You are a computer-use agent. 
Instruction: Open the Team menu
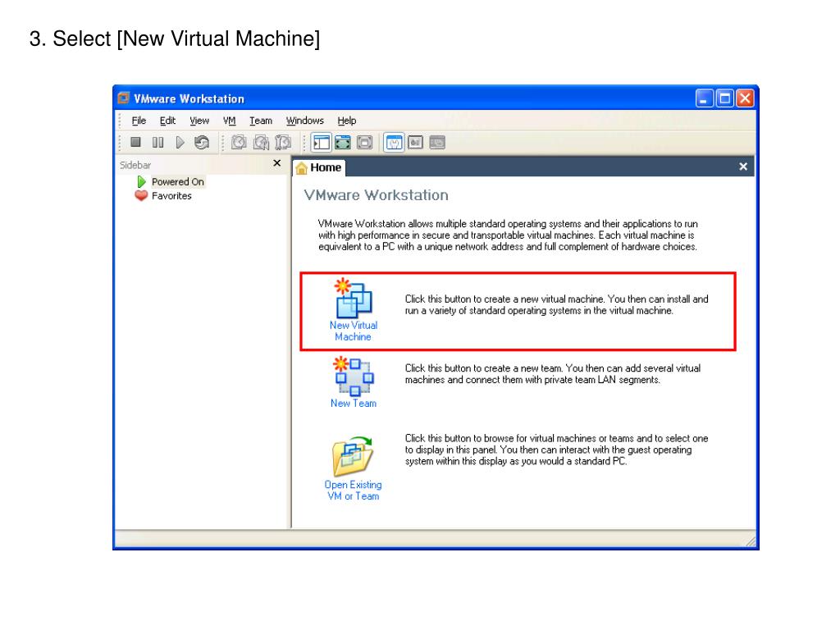[x=261, y=121]
